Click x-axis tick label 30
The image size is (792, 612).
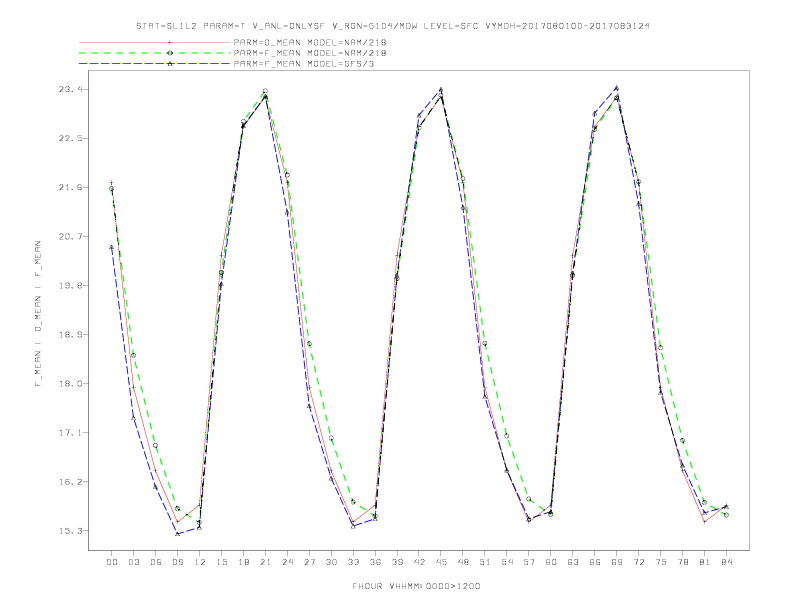(x=331, y=562)
